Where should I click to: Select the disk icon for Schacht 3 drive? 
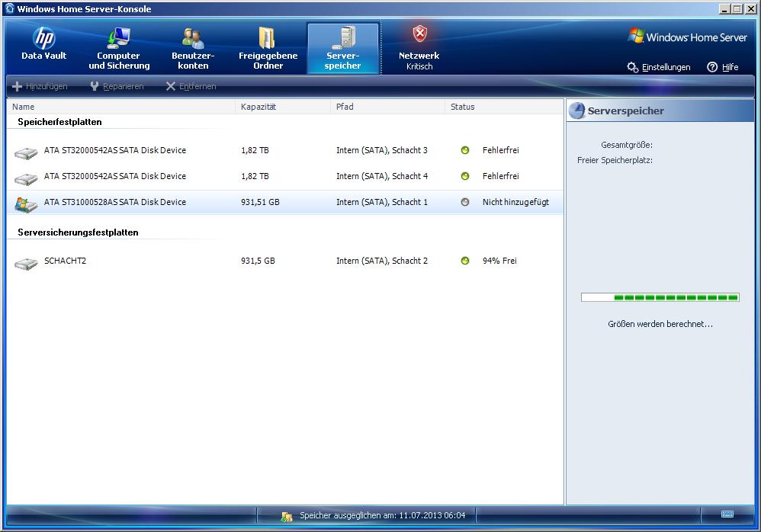(x=26, y=153)
